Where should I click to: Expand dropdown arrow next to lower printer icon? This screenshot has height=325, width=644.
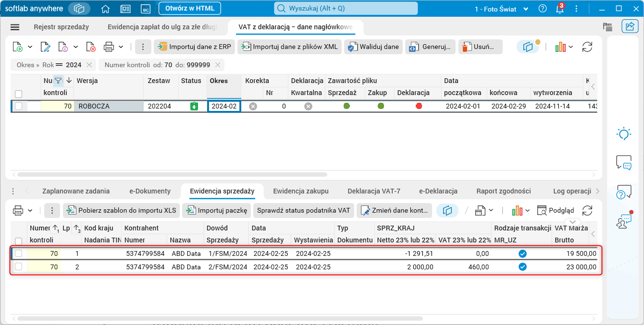click(30, 210)
